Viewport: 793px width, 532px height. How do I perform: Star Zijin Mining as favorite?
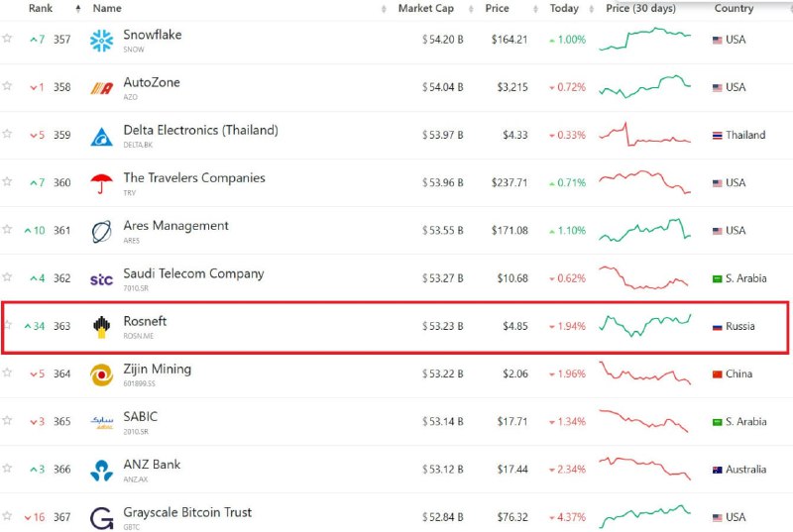7,372
